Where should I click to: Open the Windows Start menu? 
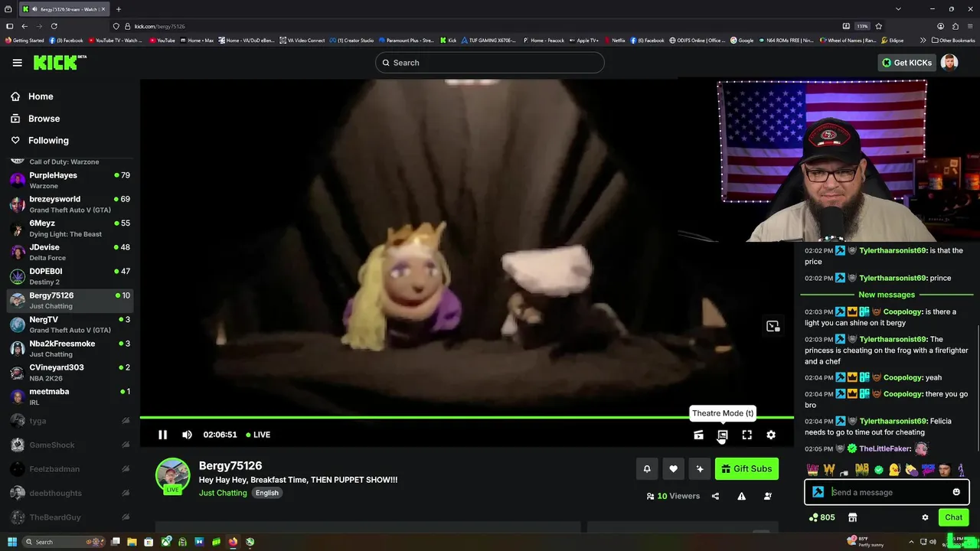pos(11,542)
